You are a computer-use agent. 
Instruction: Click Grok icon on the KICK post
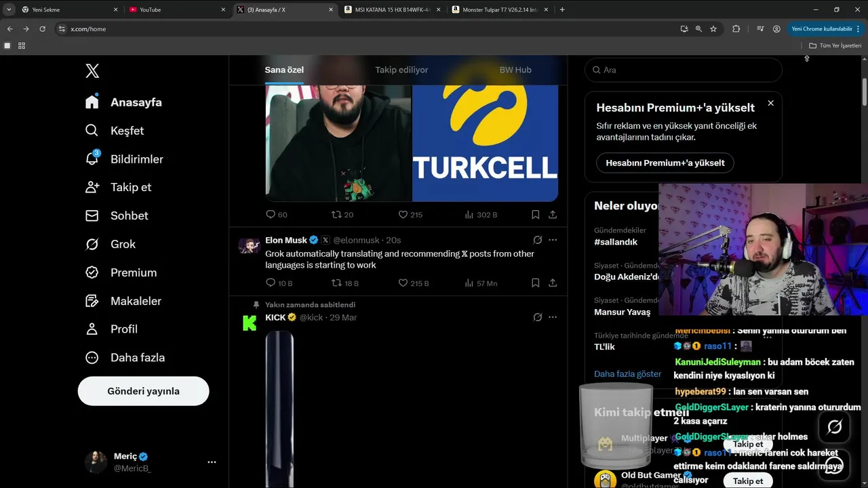(x=537, y=317)
